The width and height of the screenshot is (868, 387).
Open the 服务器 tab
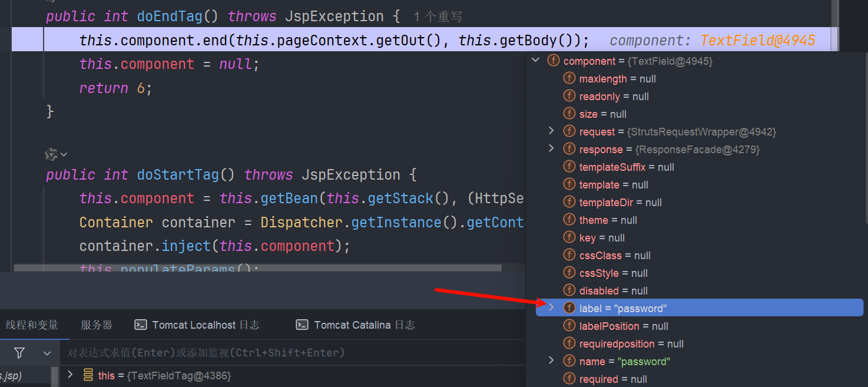coord(97,325)
